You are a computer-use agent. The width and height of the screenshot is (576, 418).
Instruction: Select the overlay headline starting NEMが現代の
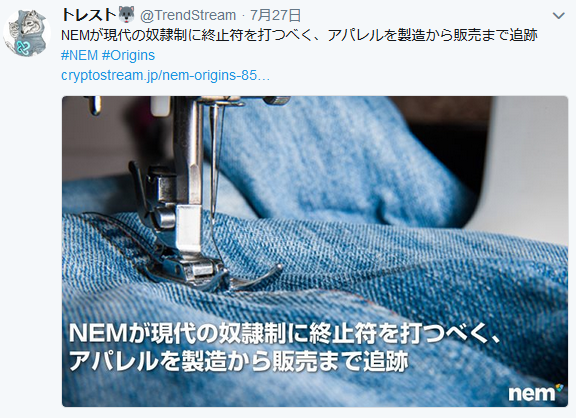(x=284, y=334)
